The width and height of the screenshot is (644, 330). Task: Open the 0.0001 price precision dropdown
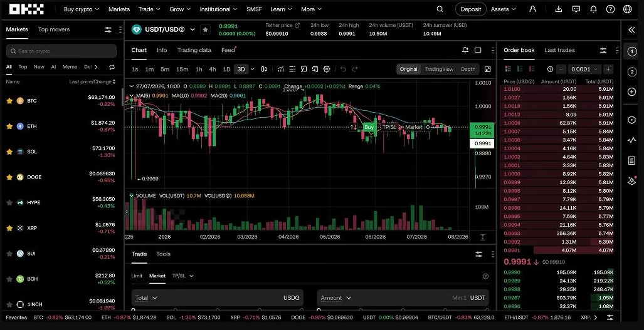[x=584, y=70]
